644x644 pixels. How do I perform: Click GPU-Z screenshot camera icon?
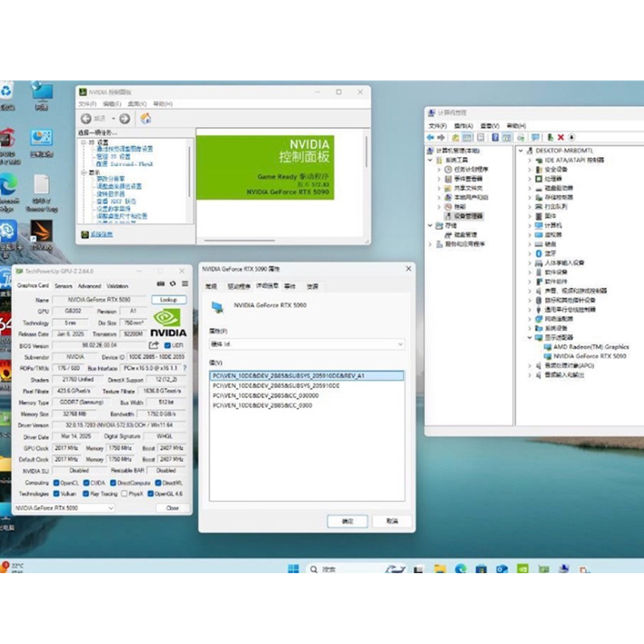click(160, 283)
